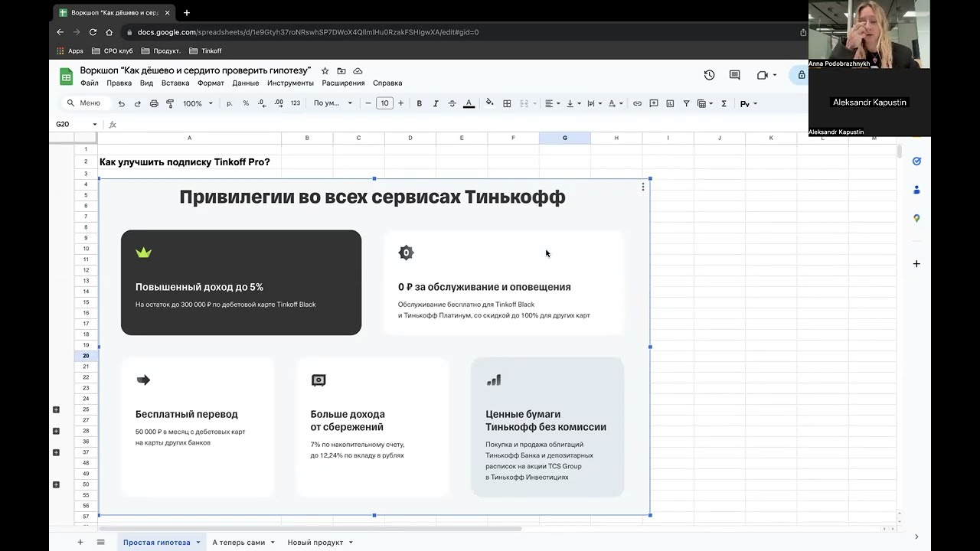Image resolution: width=980 pixels, height=551 pixels.
Task: Open the Справка menu
Action: pos(387,83)
